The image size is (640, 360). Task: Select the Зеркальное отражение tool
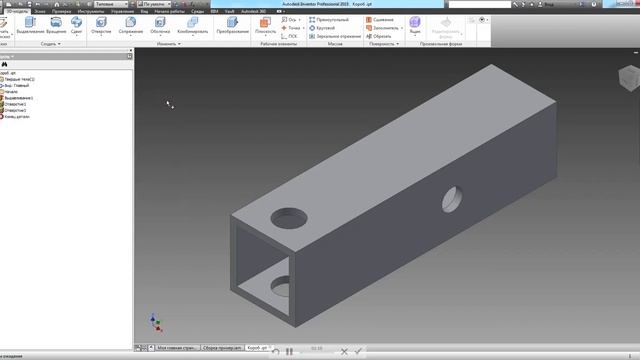335,36
